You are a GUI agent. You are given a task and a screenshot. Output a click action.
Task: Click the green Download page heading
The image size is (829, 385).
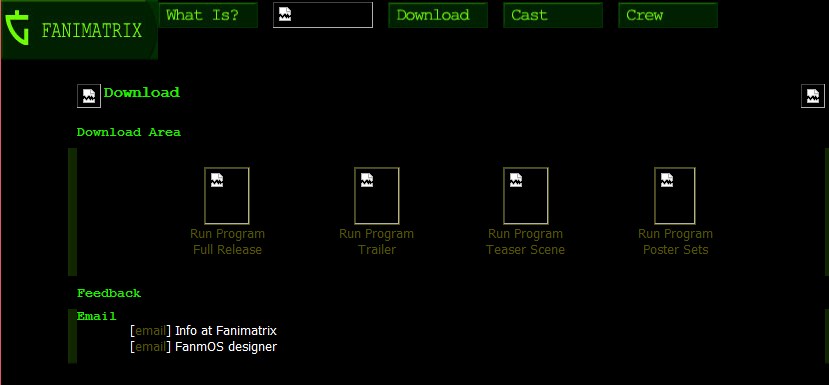coord(142,93)
